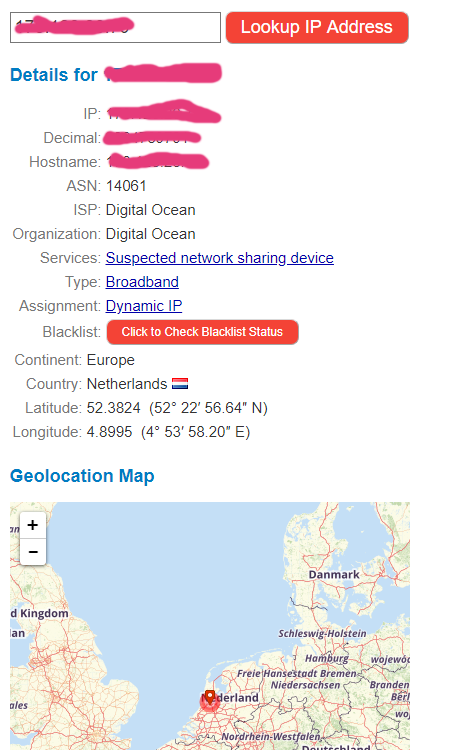Click the Niedersachsen map label

(305, 685)
